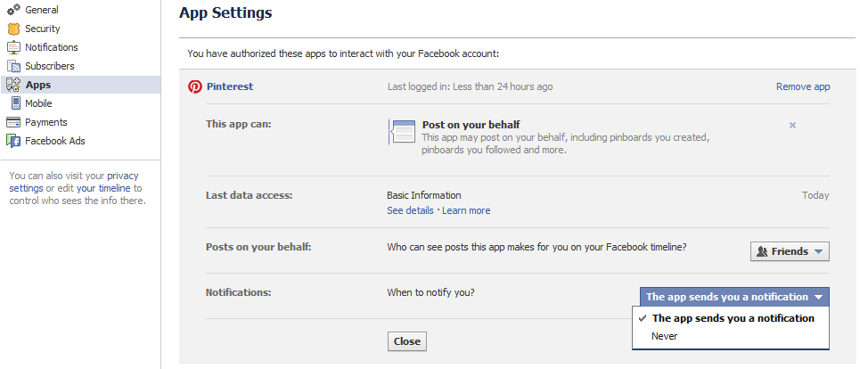Collapse the notification frequency dropdown

pyautogui.click(x=734, y=297)
